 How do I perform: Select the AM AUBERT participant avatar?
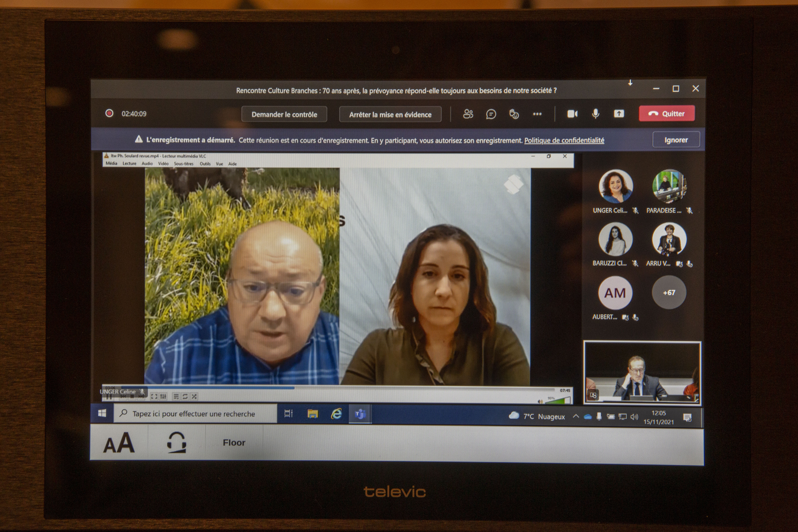coord(615,293)
